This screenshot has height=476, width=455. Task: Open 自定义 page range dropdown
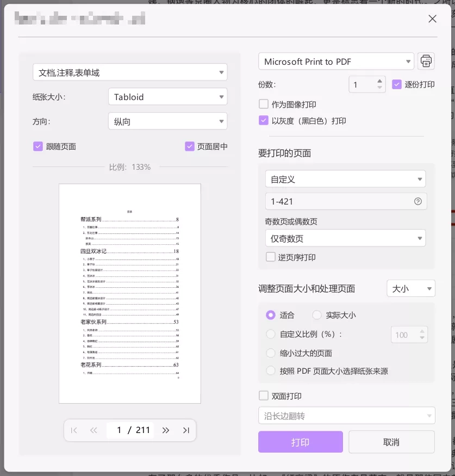346,179
